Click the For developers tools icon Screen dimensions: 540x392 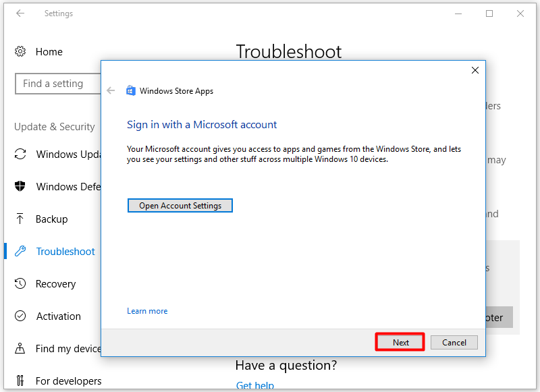pos(20,381)
